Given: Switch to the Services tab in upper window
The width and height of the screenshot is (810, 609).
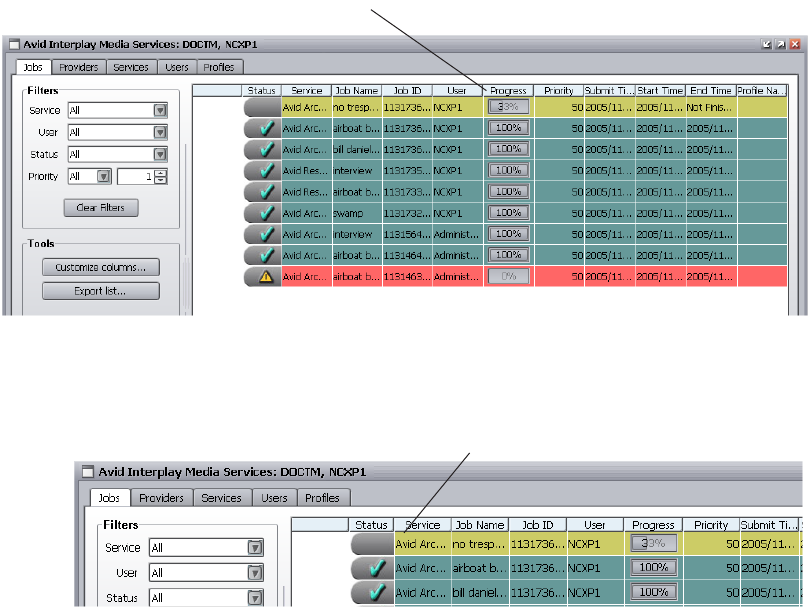Looking at the screenshot, I should [131, 67].
